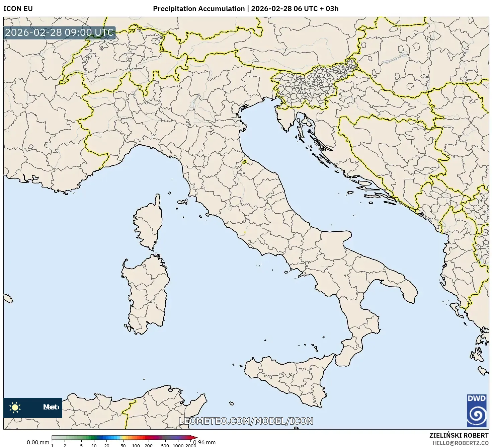Click the HELLO@ROBERTZ.CO email link
This screenshot has height=448, width=492.
point(460,443)
